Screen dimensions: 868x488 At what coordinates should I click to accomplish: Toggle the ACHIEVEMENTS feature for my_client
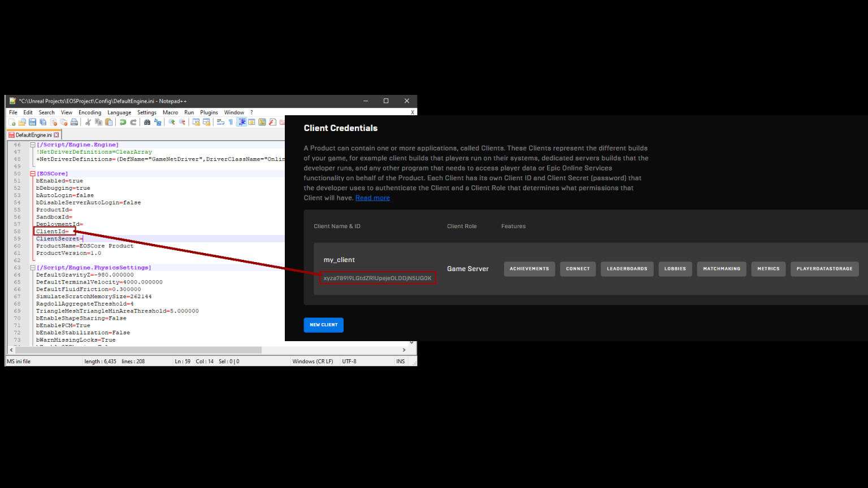[x=529, y=269]
